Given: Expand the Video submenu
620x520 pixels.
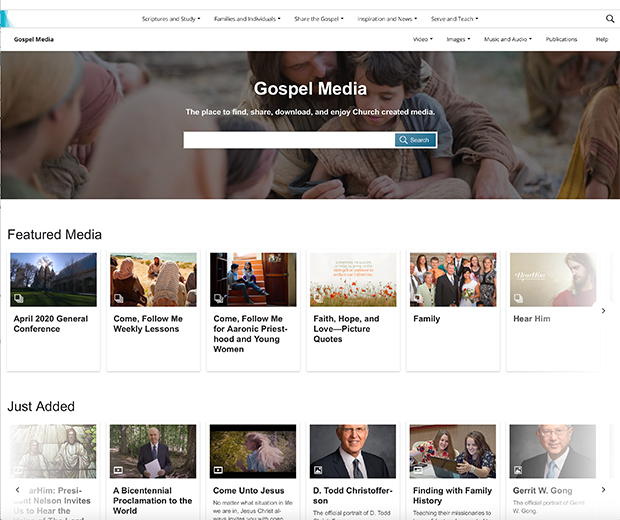Looking at the screenshot, I should tap(423, 40).
